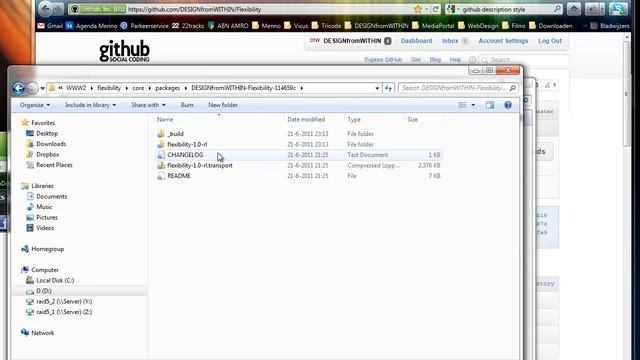The width and height of the screenshot is (640, 360).
Task: Open the Organize menu
Action: (35, 105)
